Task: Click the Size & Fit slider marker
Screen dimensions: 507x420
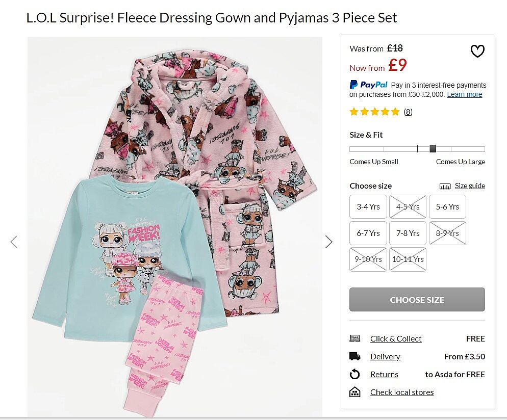Action: point(433,149)
